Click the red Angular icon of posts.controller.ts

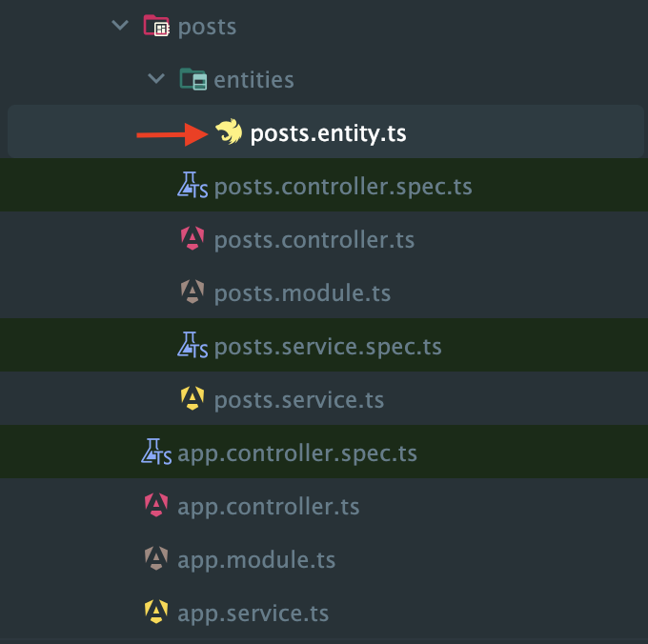pyautogui.click(x=192, y=238)
